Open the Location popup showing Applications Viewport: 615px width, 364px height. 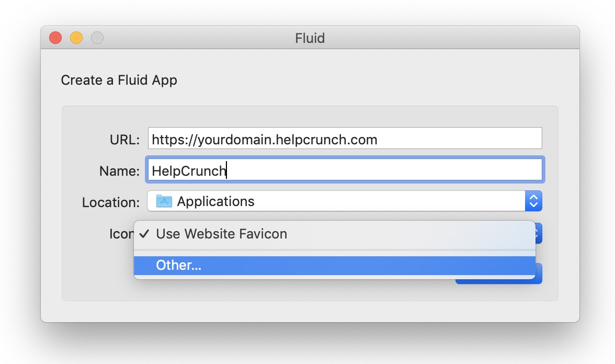pyautogui.click(x=344, y=201)
